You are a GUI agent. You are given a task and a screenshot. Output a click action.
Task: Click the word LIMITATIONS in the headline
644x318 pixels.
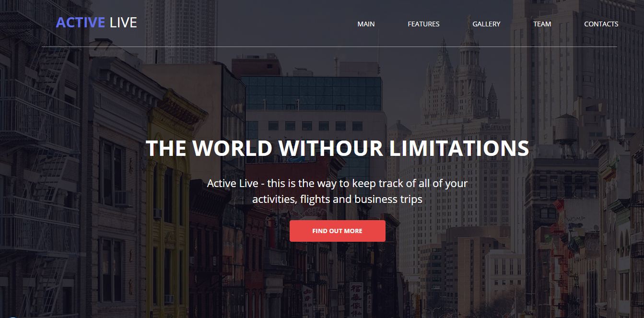459,148
